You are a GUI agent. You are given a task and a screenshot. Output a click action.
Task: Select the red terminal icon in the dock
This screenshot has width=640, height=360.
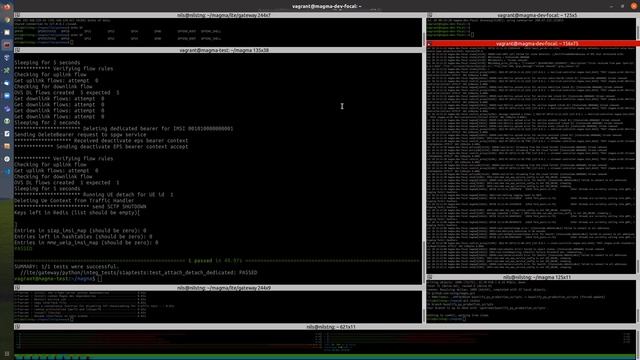tap(7, 44)
